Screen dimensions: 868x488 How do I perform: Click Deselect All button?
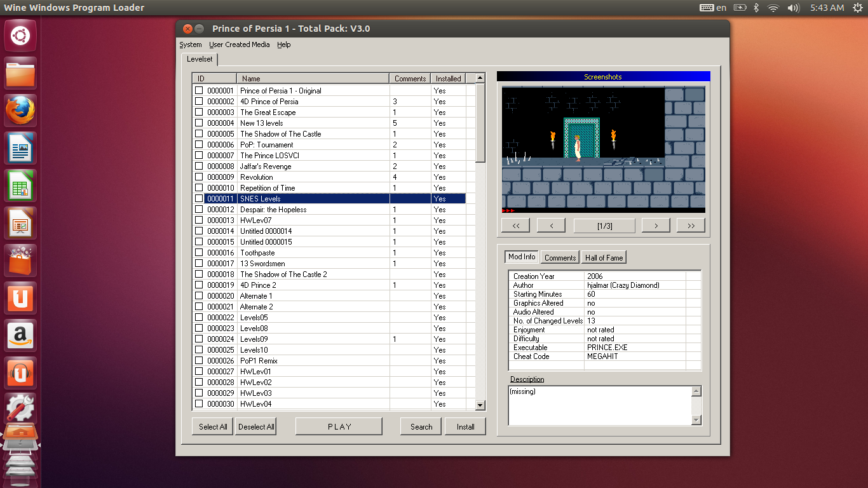[x=256, y=426]
